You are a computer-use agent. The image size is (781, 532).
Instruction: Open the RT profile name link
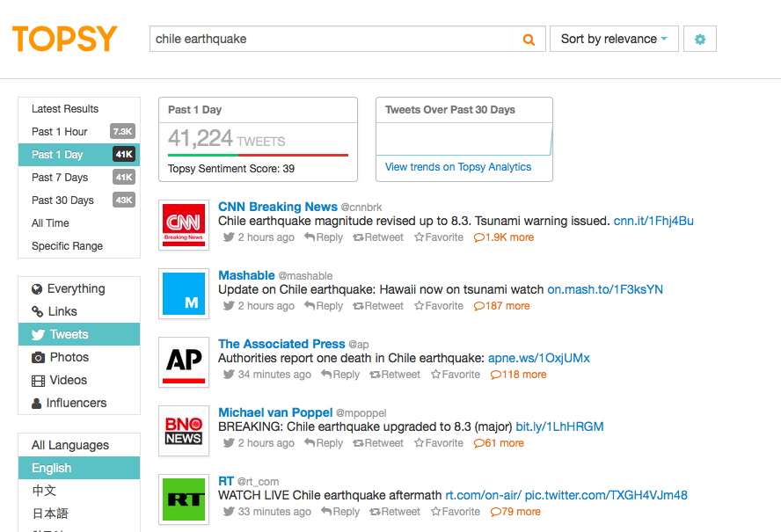click(226, 481)
